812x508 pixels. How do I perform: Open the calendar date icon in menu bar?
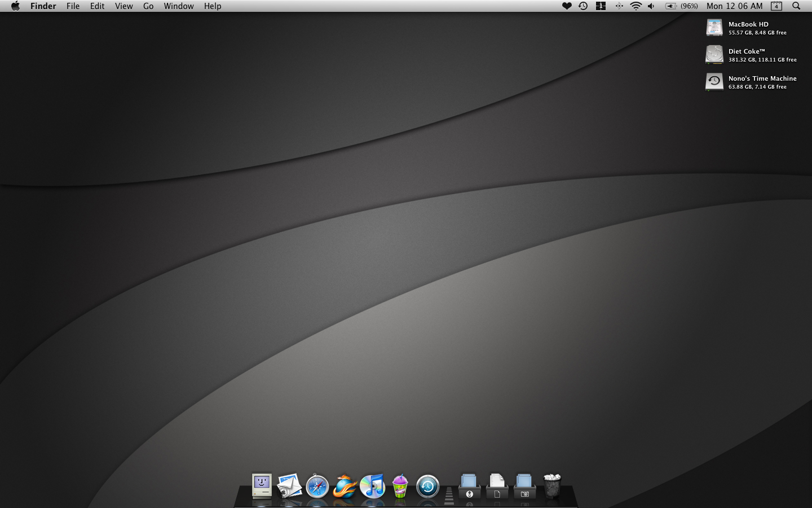click(776, 6)
